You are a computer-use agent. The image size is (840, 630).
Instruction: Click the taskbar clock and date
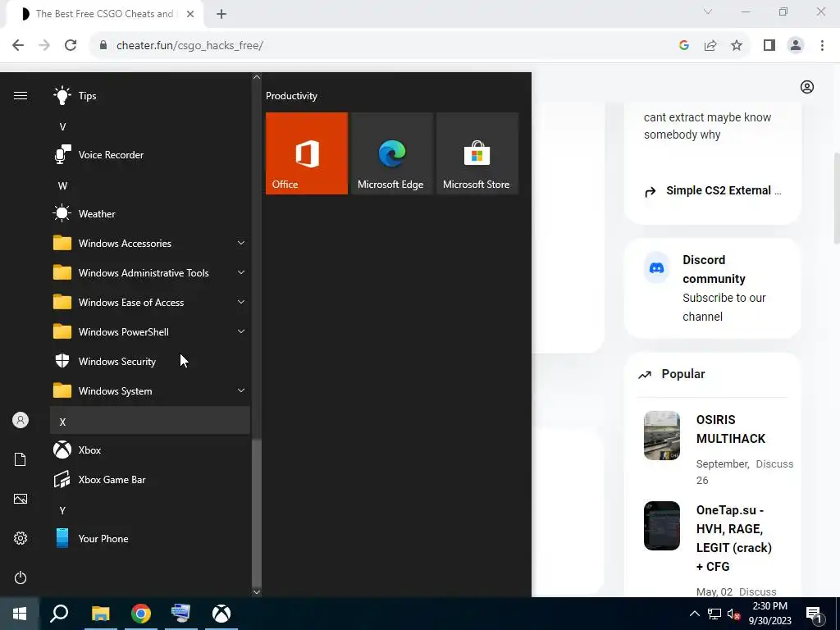click(769, 614)
